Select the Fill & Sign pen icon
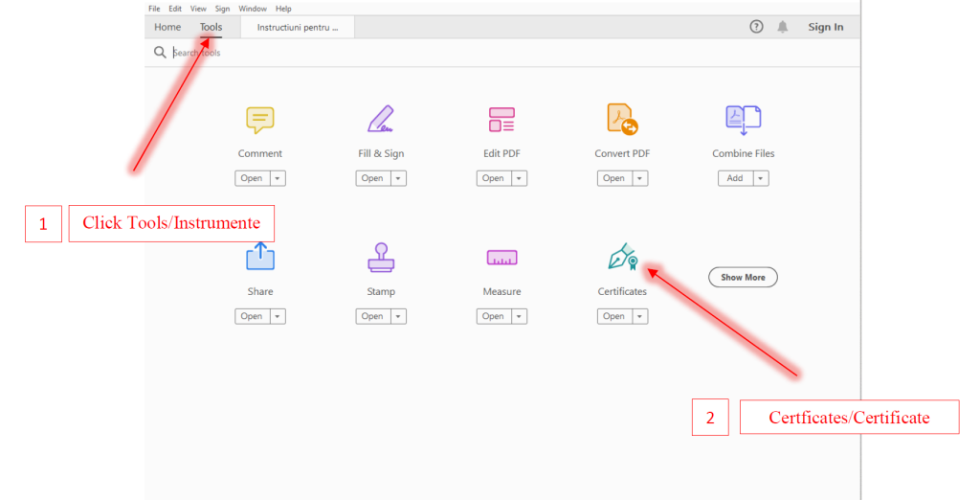Screen dimensions: 980x500 380,119
